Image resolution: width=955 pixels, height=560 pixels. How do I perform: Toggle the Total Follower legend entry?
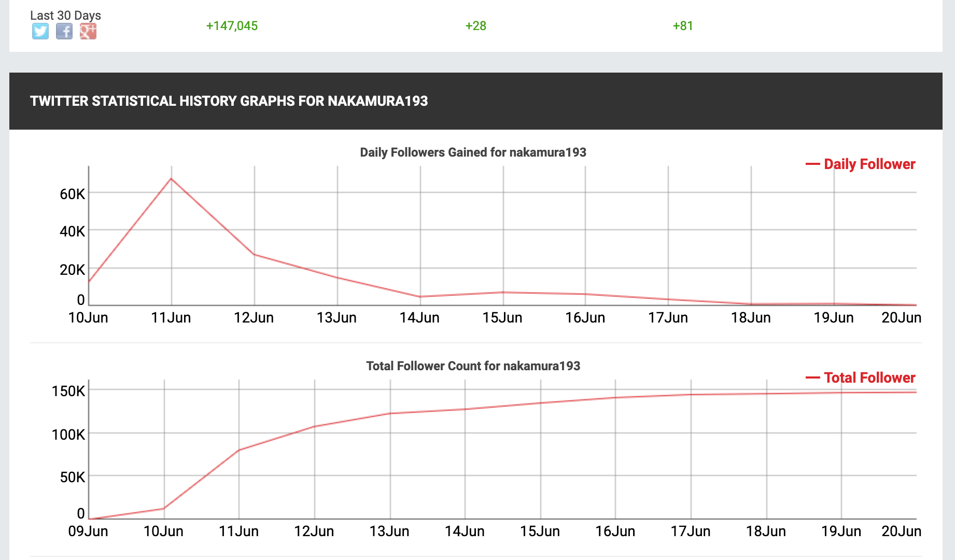860,377
